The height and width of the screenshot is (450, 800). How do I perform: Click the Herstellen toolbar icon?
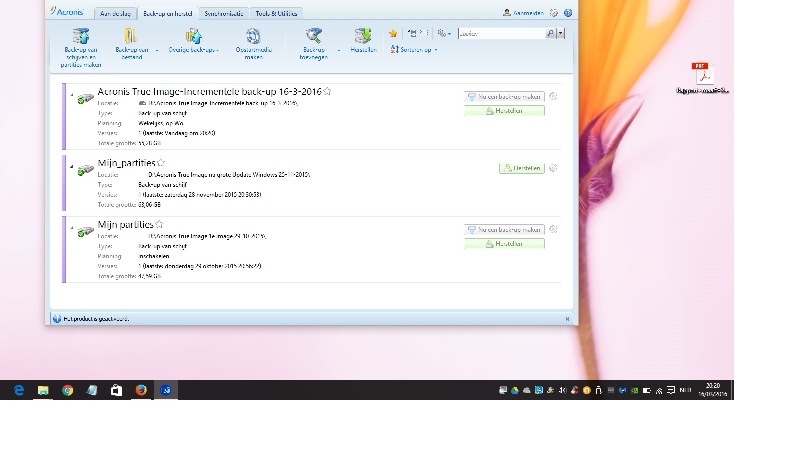(x=362, y=36)
